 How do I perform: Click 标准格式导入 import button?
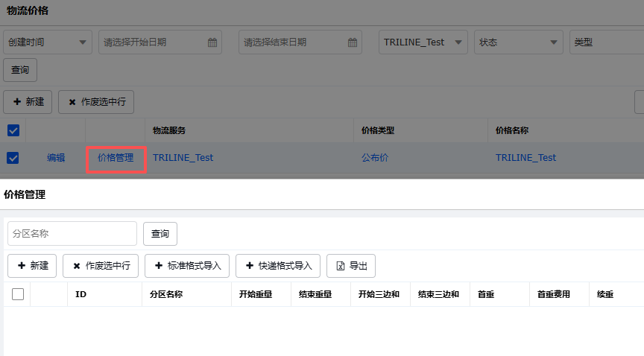click(187, 266)
